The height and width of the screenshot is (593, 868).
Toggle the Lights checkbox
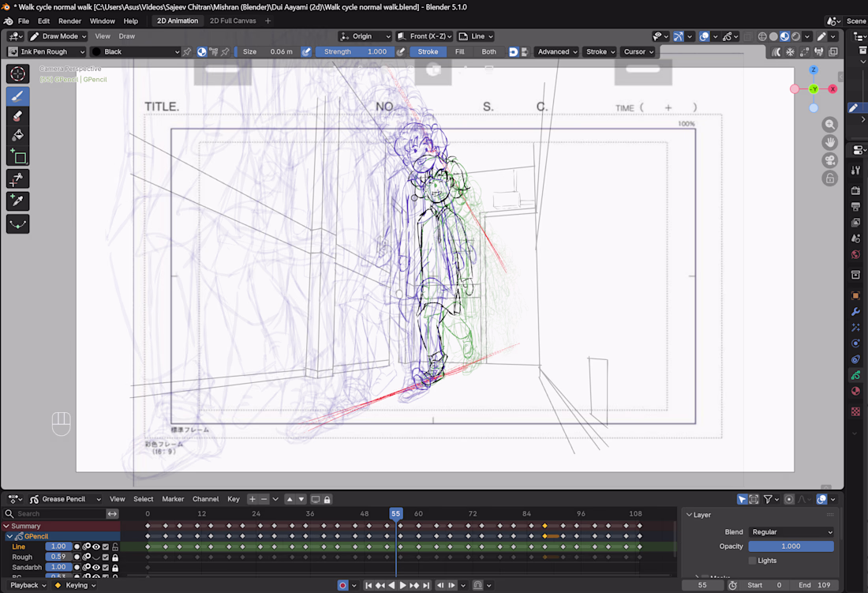(752, 561)
